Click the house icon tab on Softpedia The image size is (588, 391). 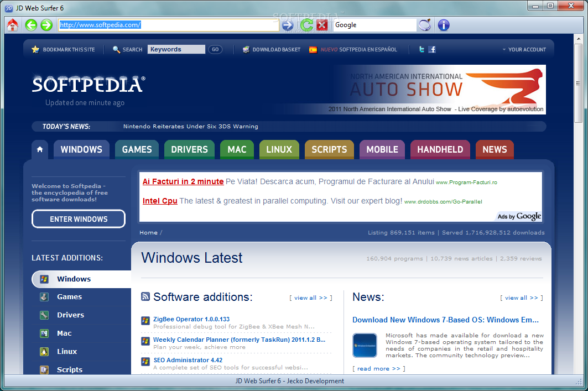40,149
